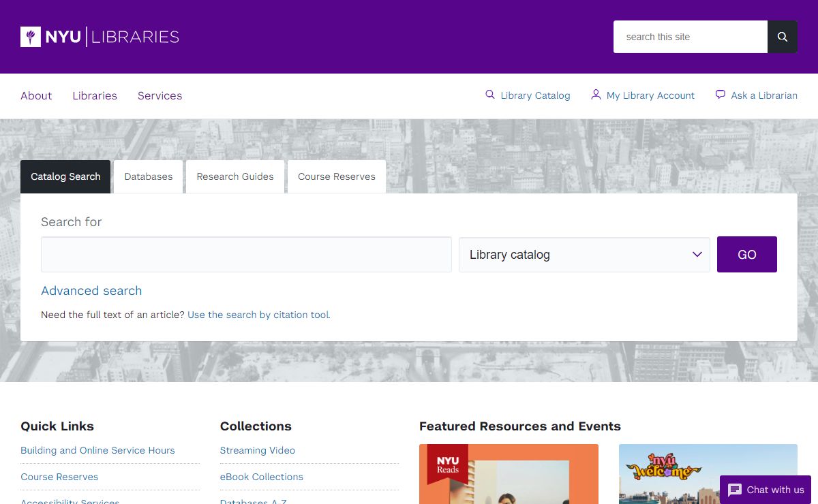This screenshot has height=504, width=818.
Task: Open the Libraries menu
Action: coord(95,96)
